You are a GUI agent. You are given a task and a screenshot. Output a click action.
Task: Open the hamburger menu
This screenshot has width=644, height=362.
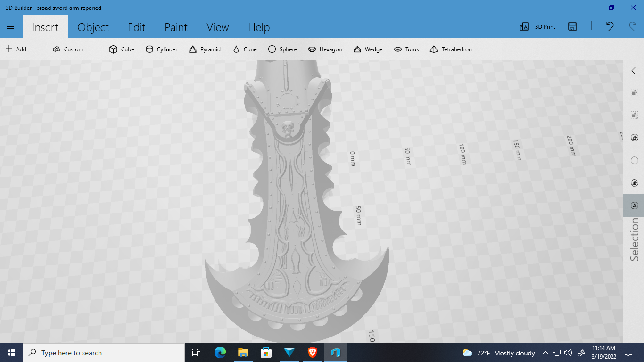[x=11, y=27]
